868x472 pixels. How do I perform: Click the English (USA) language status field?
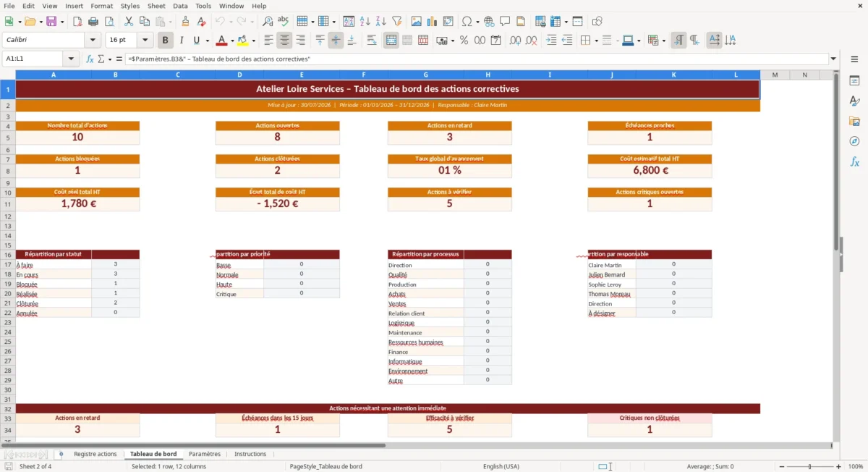pyautogui.click(x=501, y=467)
